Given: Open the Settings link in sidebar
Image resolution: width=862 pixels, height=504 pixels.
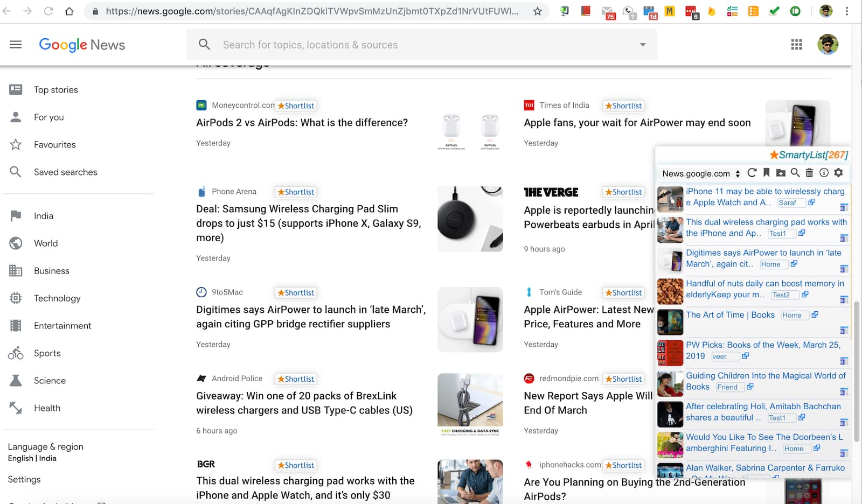Looking at the screenshot, I should pyautogui.click(x=24, y=479).
